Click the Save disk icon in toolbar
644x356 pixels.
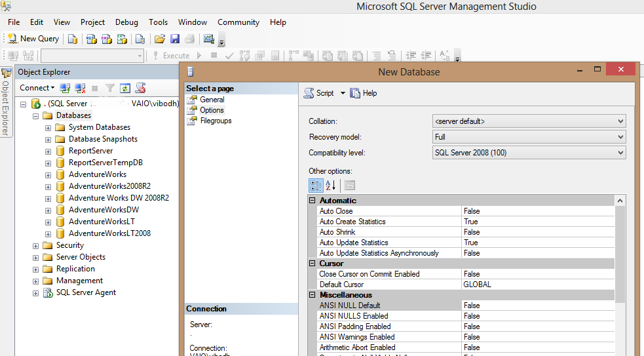click(x=175, y=39)
